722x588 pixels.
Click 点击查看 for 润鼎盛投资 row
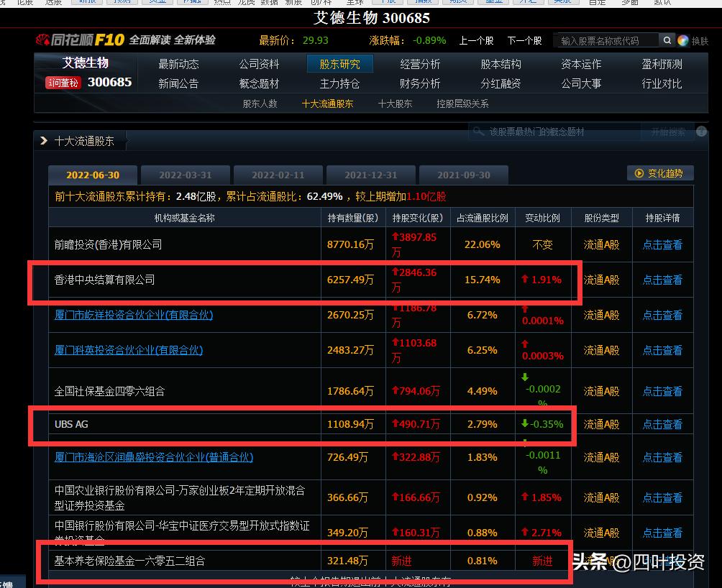(662, 457)
